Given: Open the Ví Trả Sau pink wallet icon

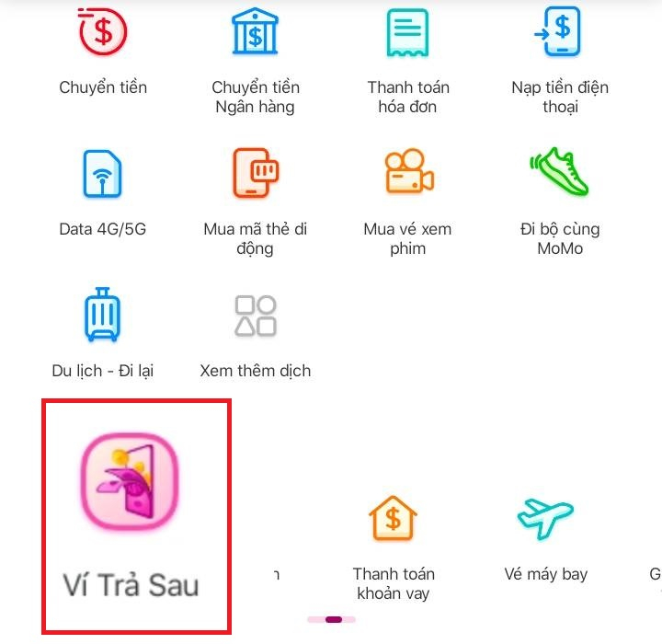Looking at the screenshot, I should click(x=130, y=481).
